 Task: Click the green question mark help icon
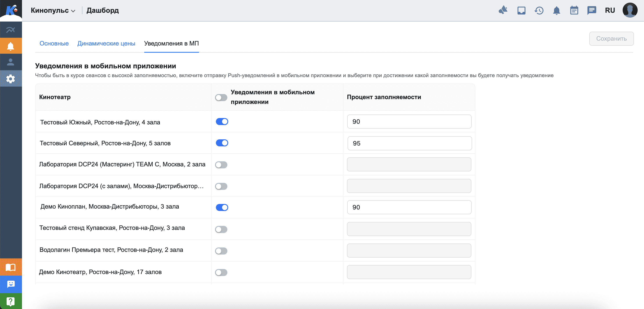[11, 301]
